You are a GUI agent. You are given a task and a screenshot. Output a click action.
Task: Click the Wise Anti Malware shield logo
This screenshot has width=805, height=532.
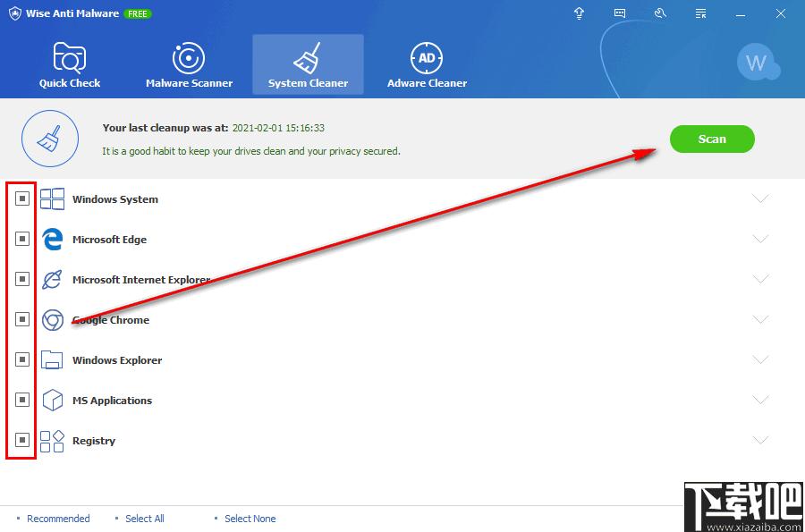(15, 13)
